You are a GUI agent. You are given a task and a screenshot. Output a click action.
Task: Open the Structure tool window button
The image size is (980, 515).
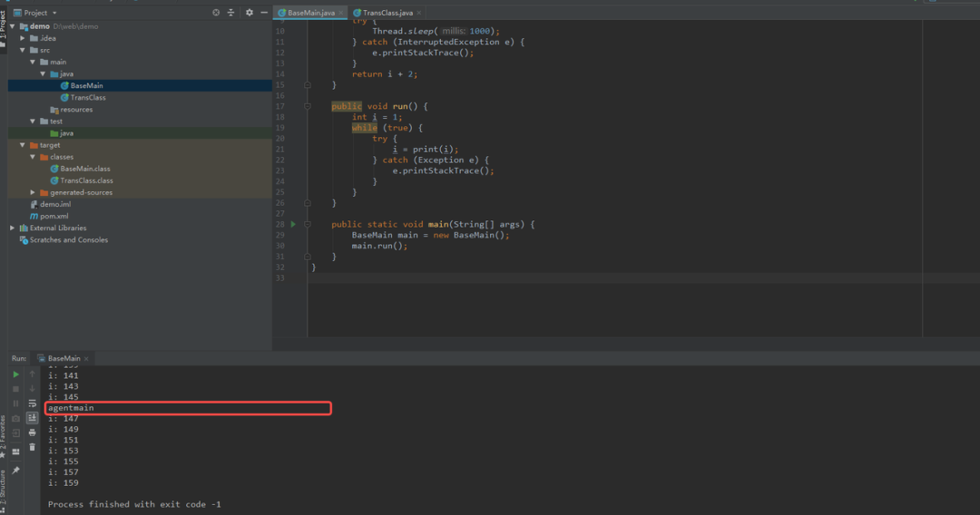3,488
